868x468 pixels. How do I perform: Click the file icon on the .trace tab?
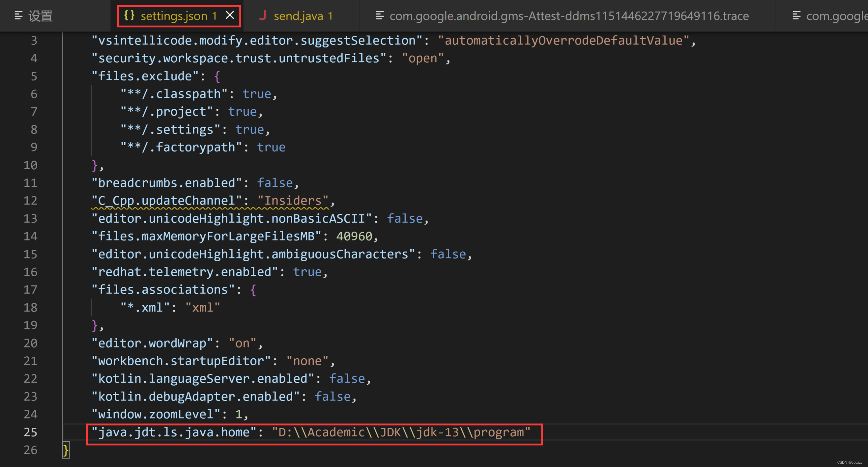coord(380,15)
